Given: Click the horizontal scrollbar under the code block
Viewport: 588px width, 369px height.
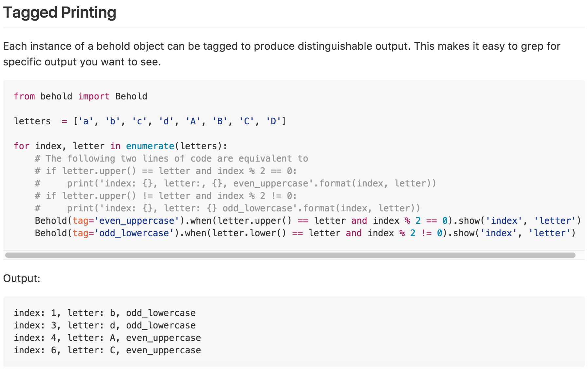Looking at the screenshot, I should [x=290, y=255].
